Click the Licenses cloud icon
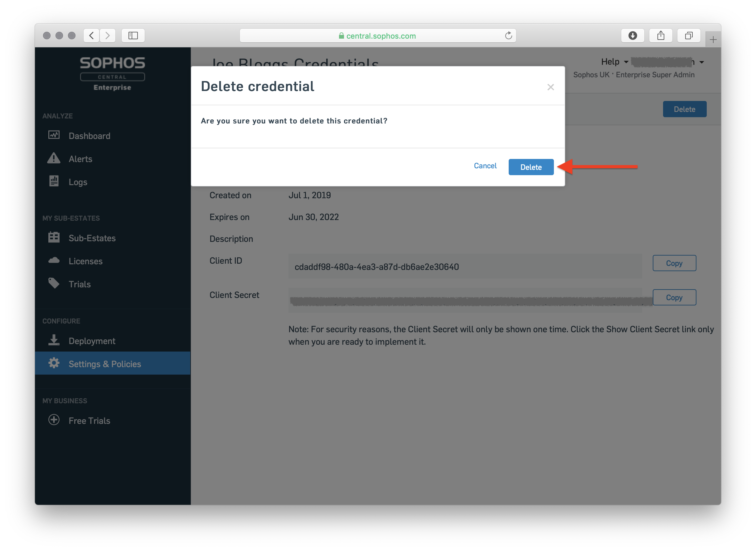756x551 pixels. [54, 260]
